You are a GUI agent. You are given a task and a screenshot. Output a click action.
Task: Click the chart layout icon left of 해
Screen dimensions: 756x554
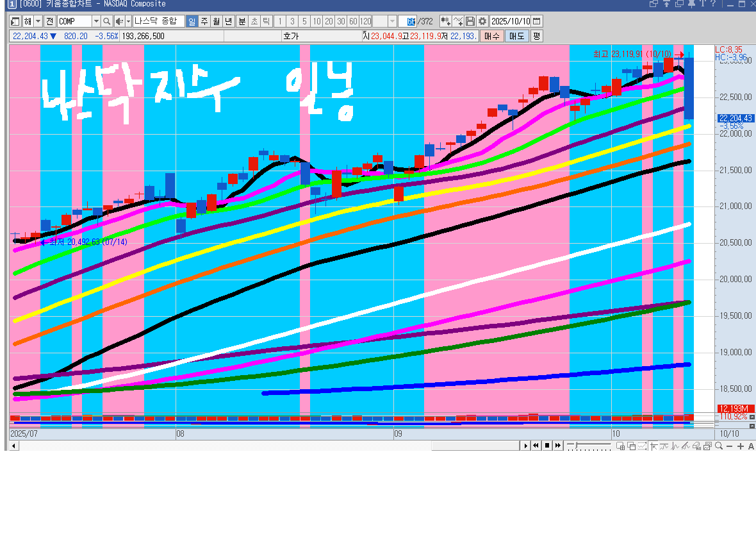(x=15, y=21)
